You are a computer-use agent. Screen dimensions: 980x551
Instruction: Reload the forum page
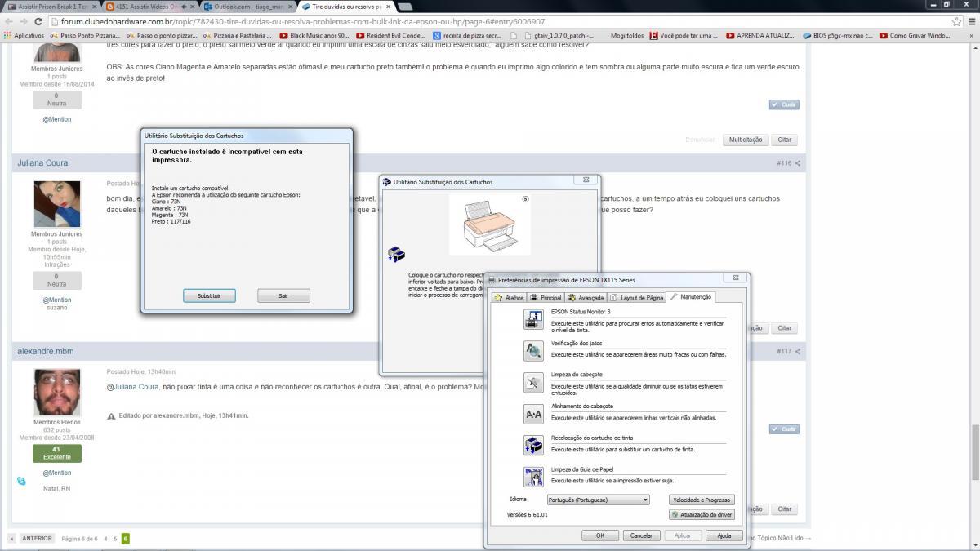point(37,21)
